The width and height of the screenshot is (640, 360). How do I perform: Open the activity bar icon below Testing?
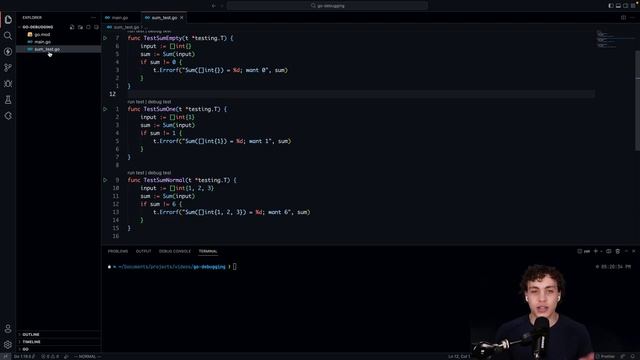coord(8,116)
